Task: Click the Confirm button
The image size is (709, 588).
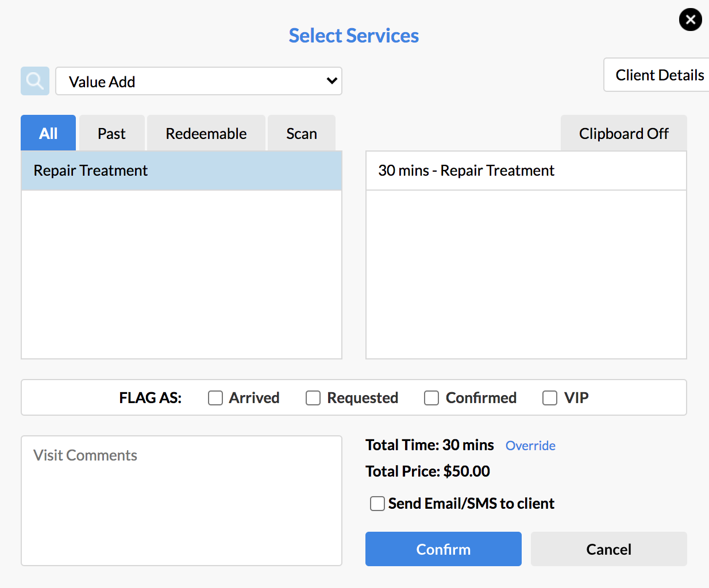Action: [x=444, y=549]
